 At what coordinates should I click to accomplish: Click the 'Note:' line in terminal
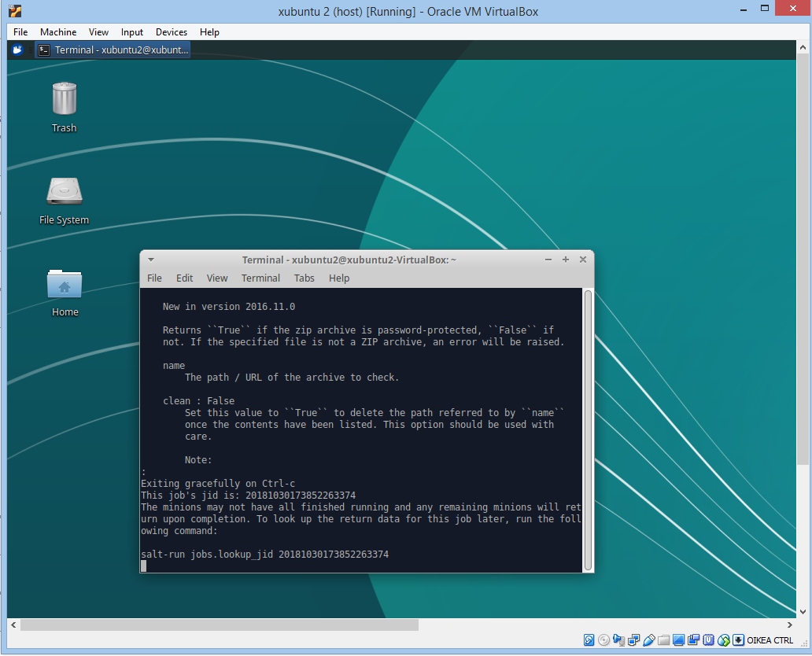point(198,460)
